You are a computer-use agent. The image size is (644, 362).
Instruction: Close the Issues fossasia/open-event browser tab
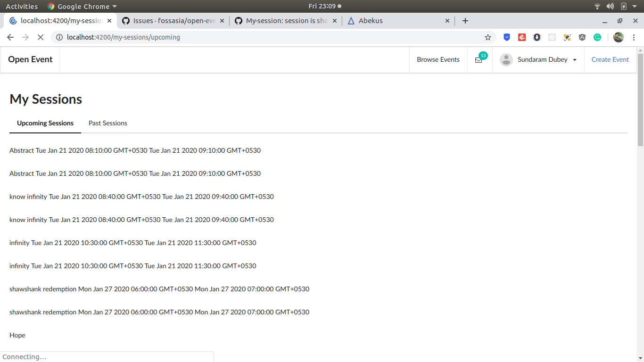coord(222,21)
